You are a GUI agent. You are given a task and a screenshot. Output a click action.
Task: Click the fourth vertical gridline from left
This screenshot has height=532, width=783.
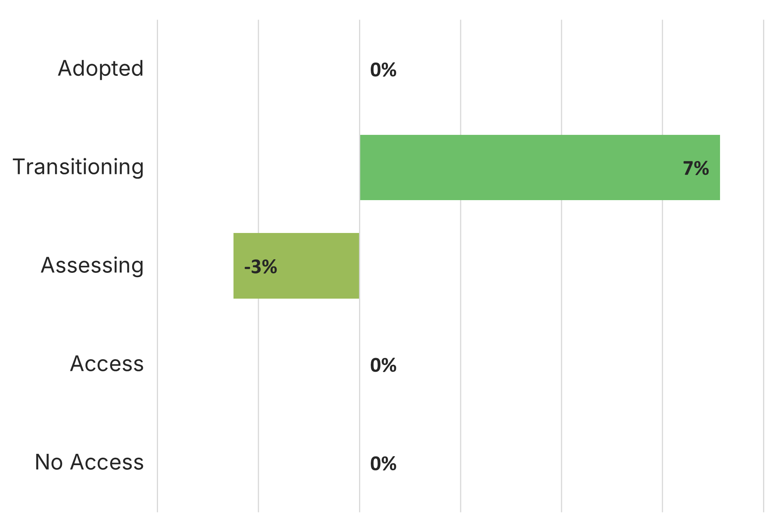click(460, 313)
